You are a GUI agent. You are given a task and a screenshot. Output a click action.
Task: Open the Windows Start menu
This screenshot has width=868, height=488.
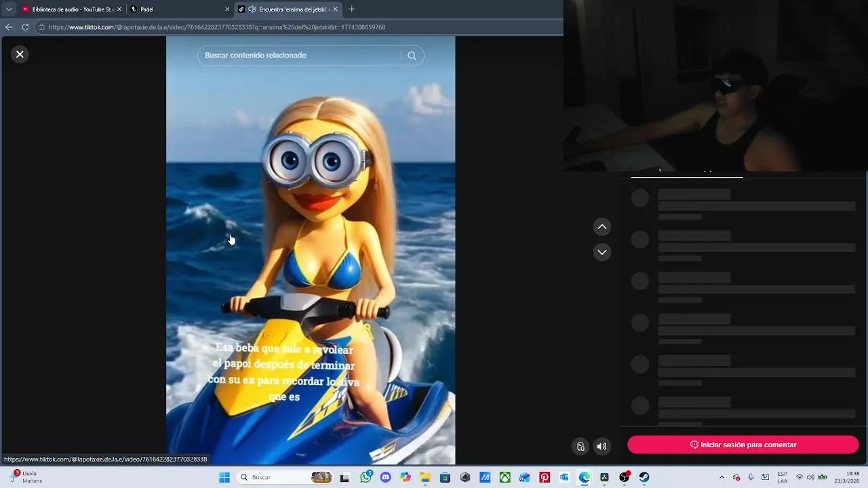point(224,477)
